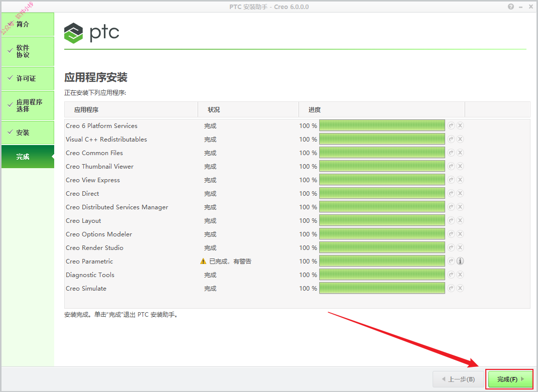Select the 完成 step in sidebar
The height and width of the screenshot is (392, 538).
pyautogui.click(x=28, y=157)
